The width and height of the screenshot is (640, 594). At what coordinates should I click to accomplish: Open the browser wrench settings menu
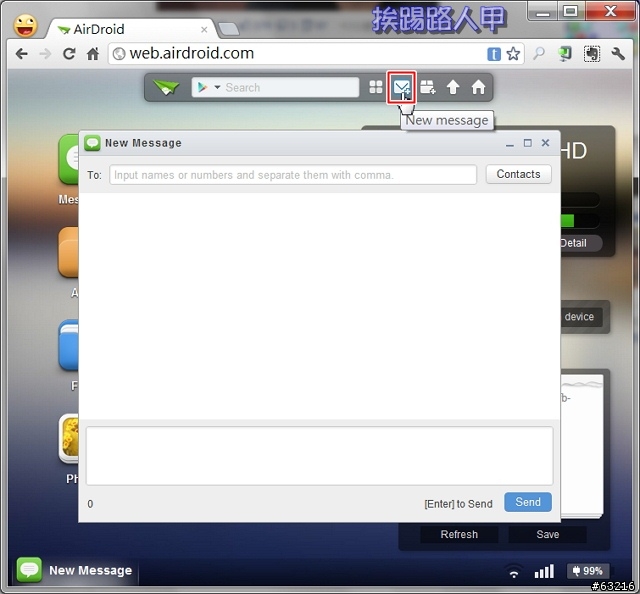click(x=618, y=53)
